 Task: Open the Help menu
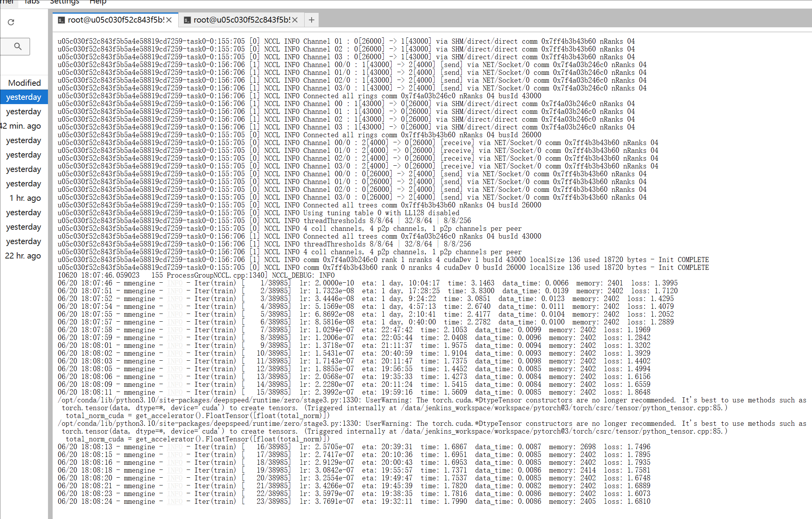pyautogui.click(x=98, y=2)
